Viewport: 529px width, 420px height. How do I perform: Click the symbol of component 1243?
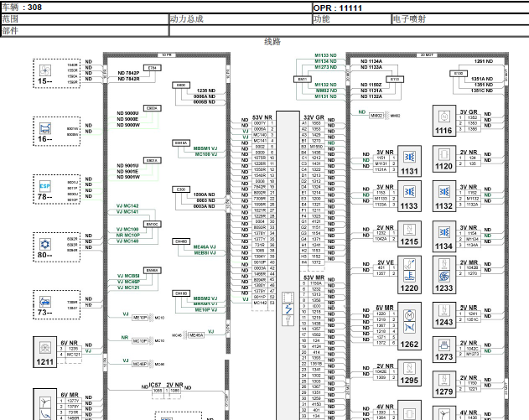444,310
